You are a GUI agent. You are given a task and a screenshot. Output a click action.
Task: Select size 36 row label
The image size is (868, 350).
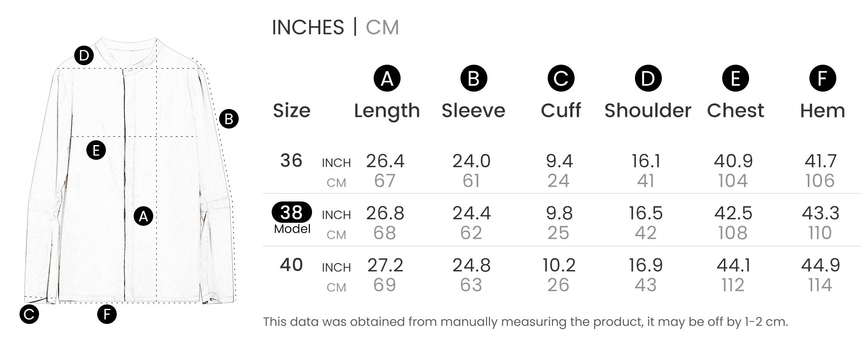point(291,161)
